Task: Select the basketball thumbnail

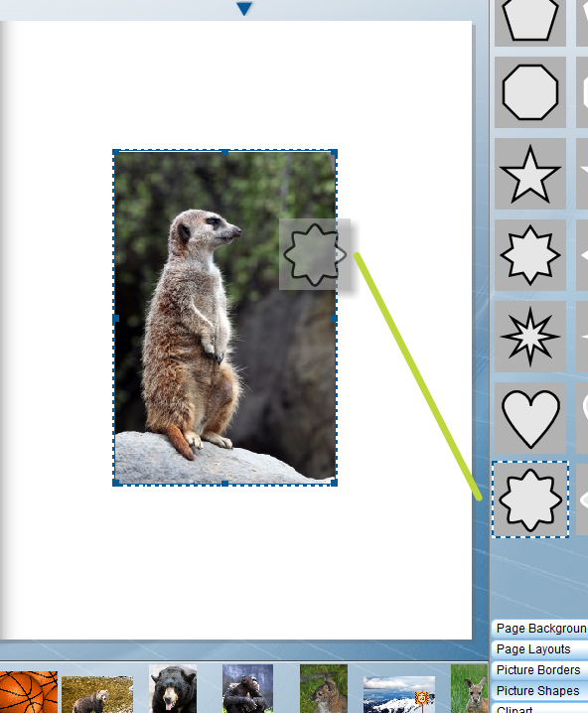Action: (x=28, y=692)
